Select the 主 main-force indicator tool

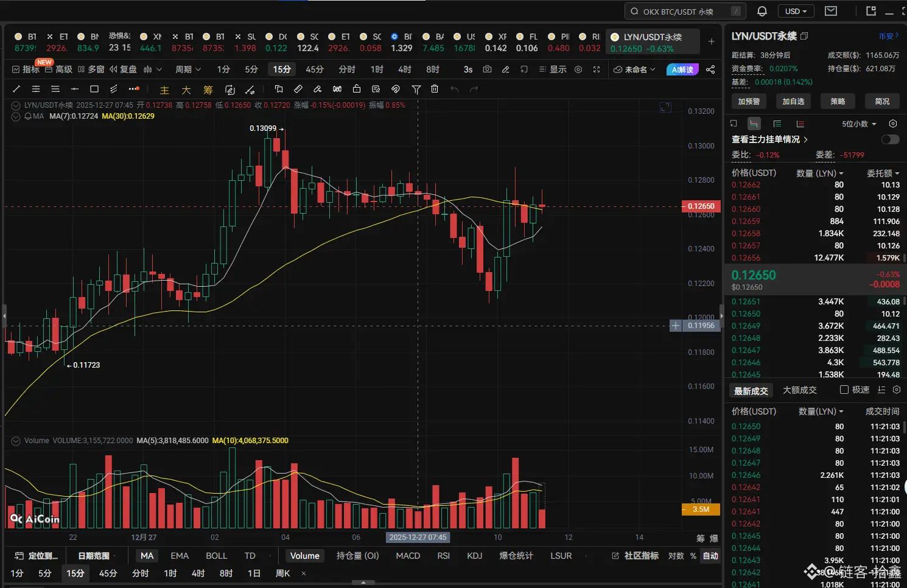click(x=164, y=89)
